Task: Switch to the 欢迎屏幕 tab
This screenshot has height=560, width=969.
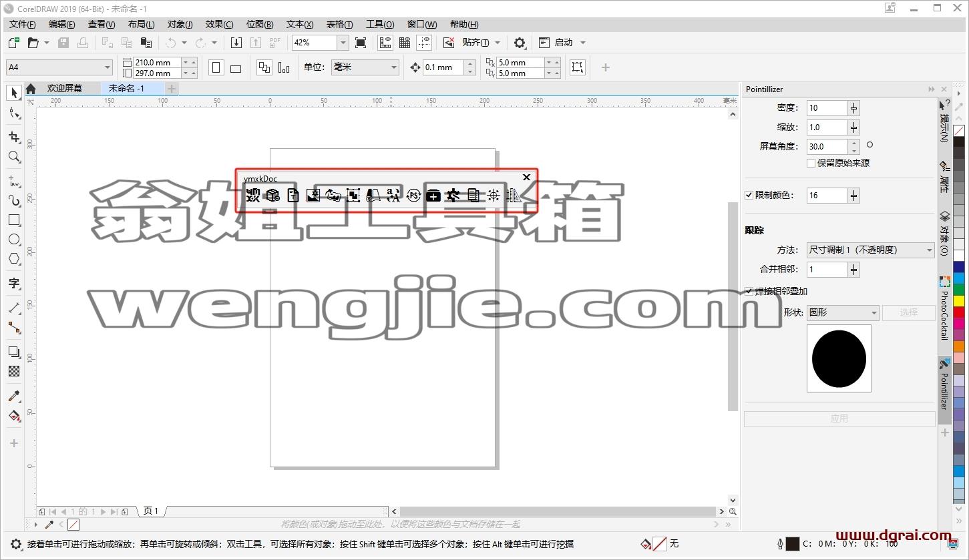Action: pyautogui.click(x=65, y=88)
